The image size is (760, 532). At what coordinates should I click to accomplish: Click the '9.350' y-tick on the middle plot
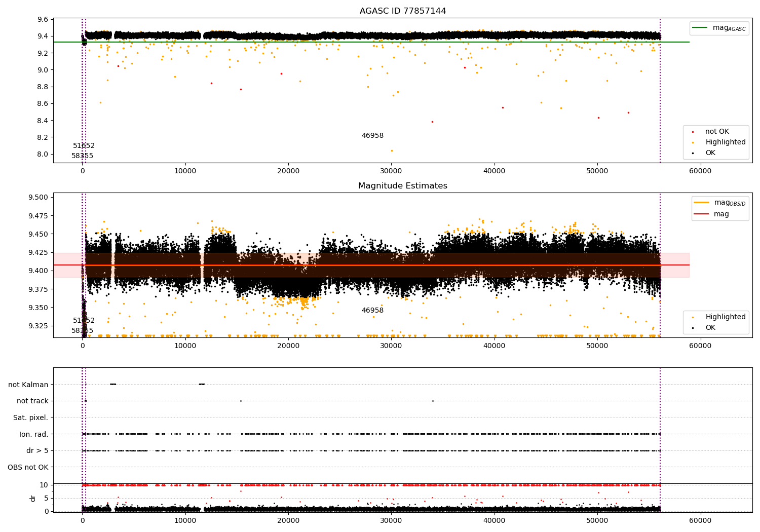pyautogui.click(x=39, y=308)
